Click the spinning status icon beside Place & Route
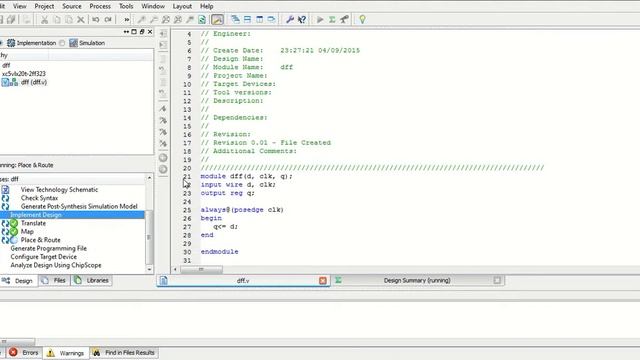The image size is (640, 360). tap(14, 240)
